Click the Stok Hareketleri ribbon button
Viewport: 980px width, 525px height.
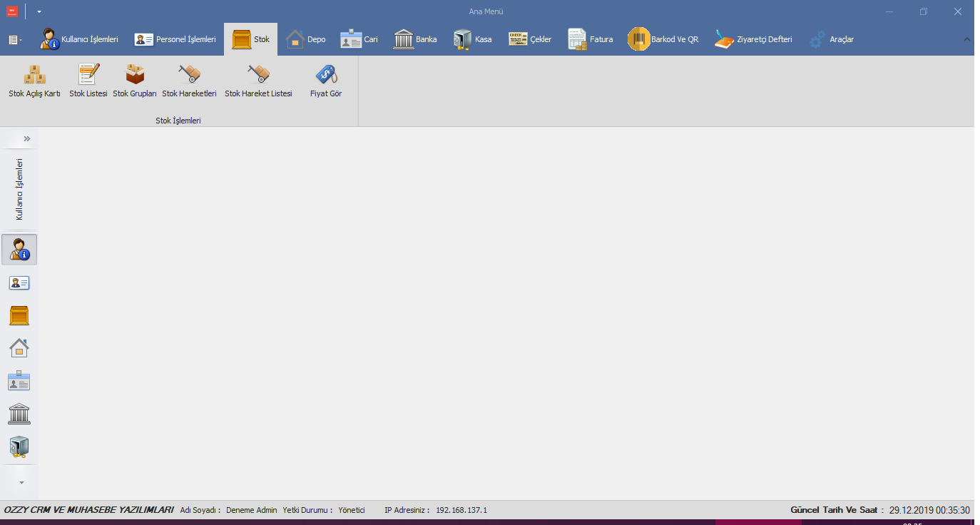(189, 81)
